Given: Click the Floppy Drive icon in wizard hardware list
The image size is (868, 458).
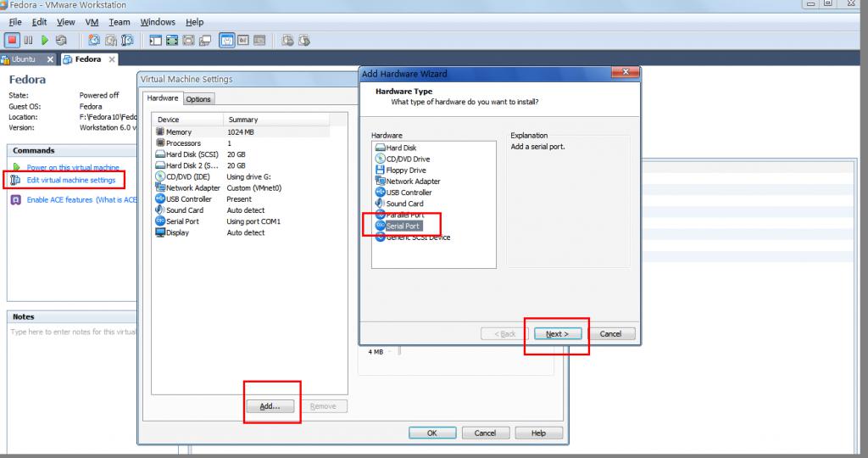Looking at the screenshot, I should (380, 170).
